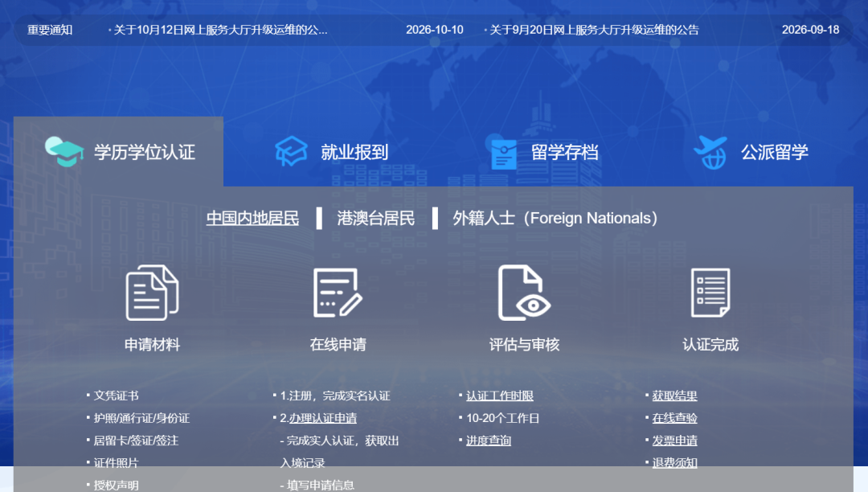Select 外籍人士 (Foreign Nationals) category
Viewport: 868px width, 492px height.
click(555, 218)
